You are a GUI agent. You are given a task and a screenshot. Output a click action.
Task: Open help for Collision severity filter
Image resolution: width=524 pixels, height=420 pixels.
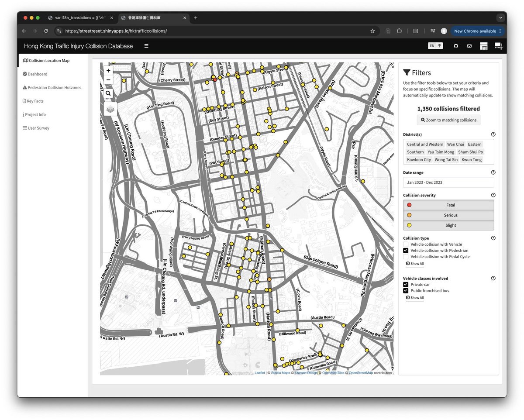point(493,195)
